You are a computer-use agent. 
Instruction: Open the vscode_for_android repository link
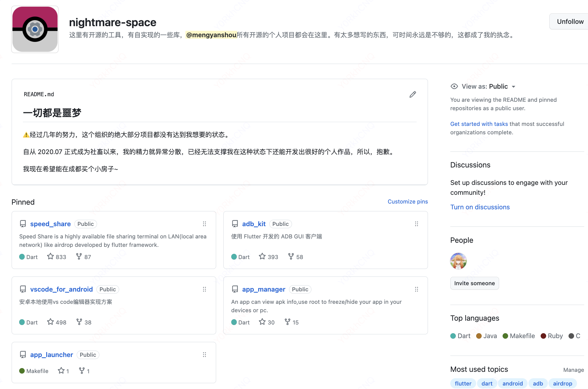[61, 289]
